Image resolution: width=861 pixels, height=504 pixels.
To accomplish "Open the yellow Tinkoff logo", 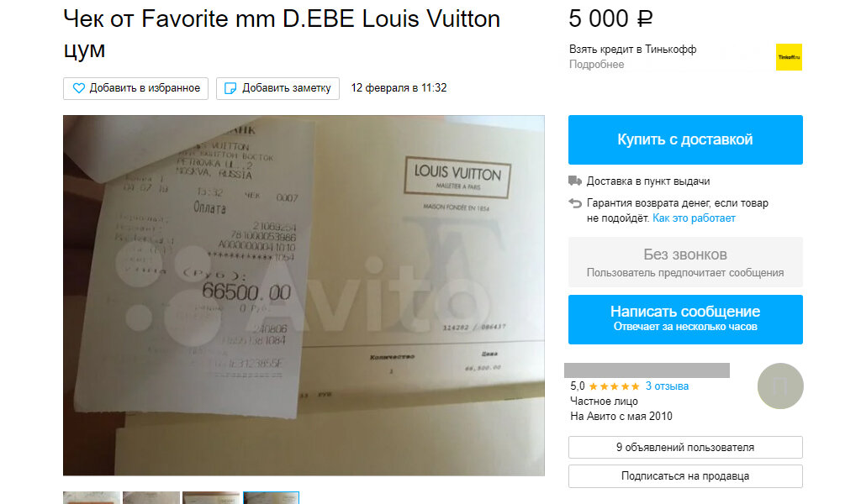I will click(789, 57).
